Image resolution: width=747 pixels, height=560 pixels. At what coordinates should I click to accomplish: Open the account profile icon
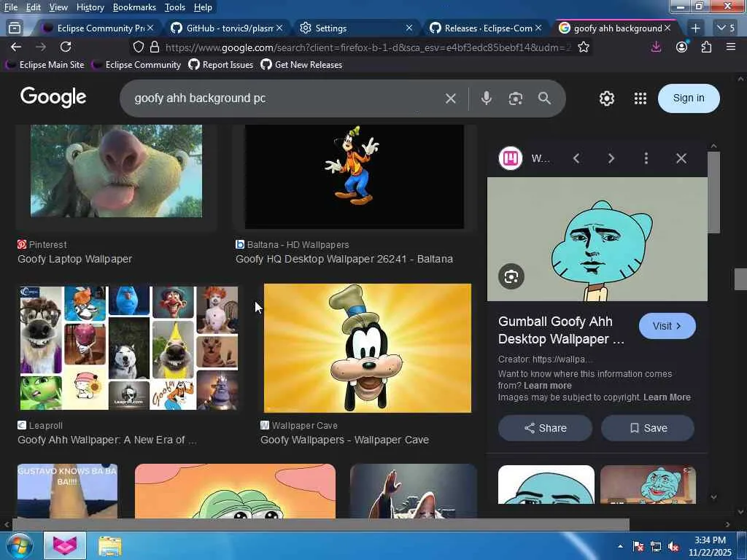[682, 47]
